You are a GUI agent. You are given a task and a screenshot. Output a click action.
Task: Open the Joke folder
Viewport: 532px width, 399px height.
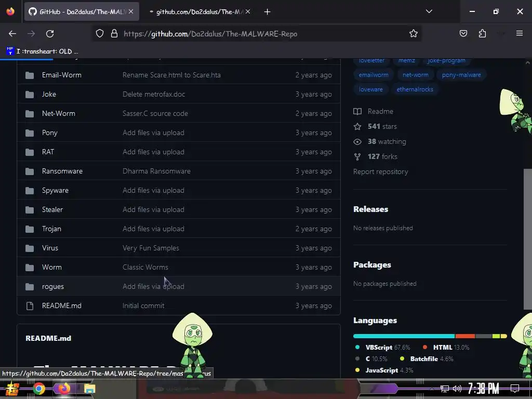pyautogui.click(x=49, y=95)
